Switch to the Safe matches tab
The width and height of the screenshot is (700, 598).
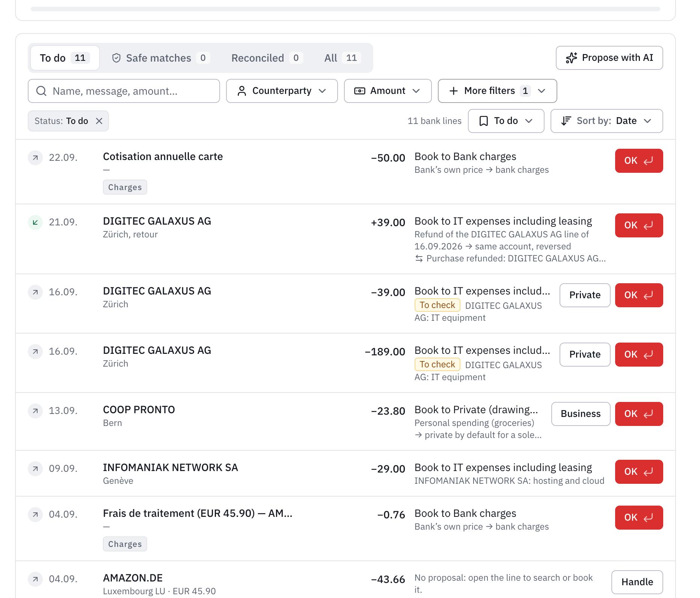coord(161,58)
